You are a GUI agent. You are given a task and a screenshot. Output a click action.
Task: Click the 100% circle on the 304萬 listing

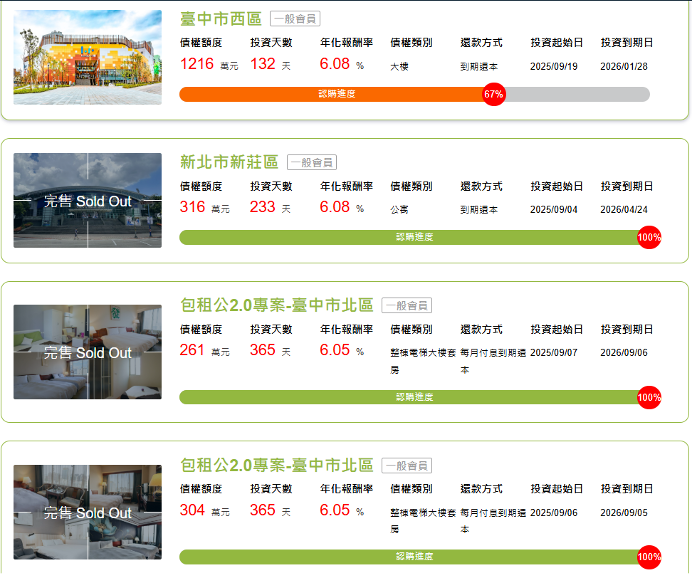649,557
